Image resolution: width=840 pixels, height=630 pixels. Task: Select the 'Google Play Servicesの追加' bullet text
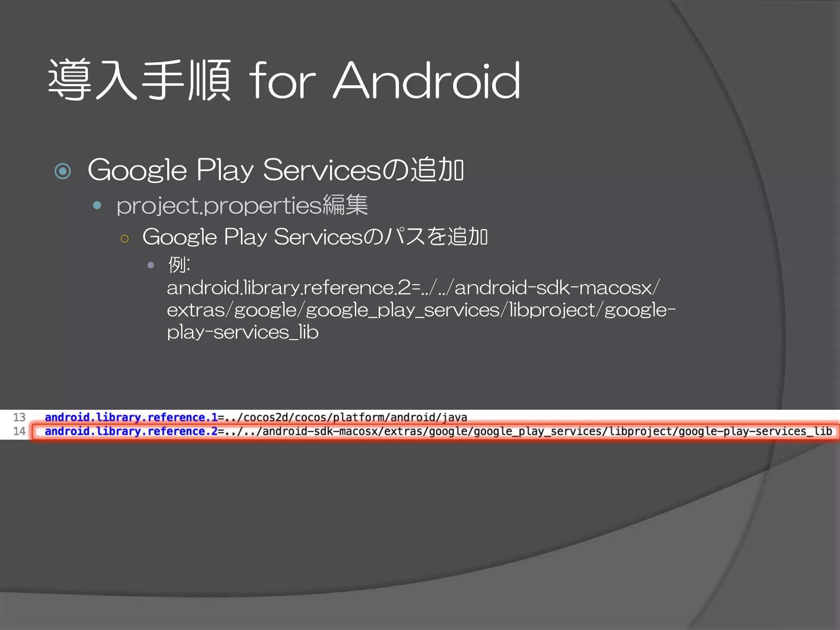tap(276, 170)
